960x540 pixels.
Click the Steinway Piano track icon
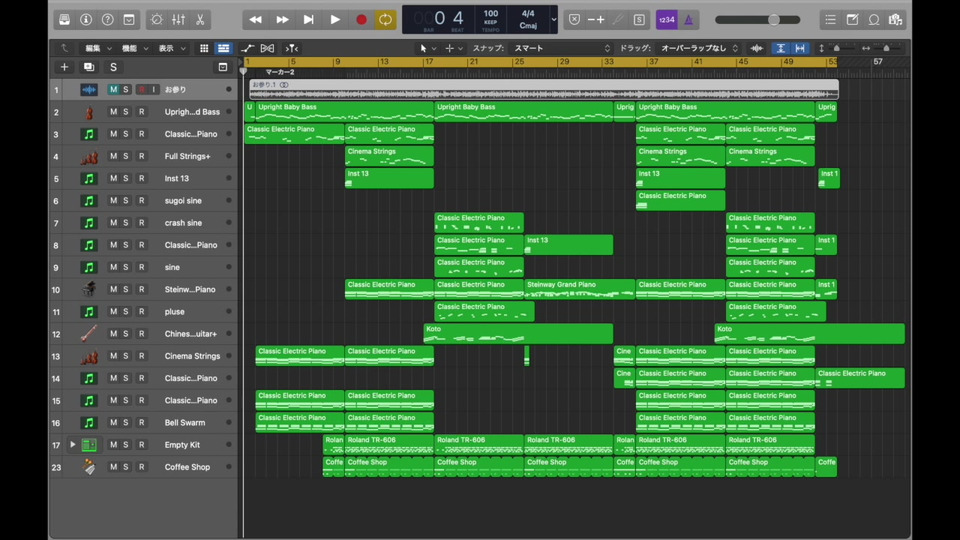pyautogui.click(x=89, y=290)
